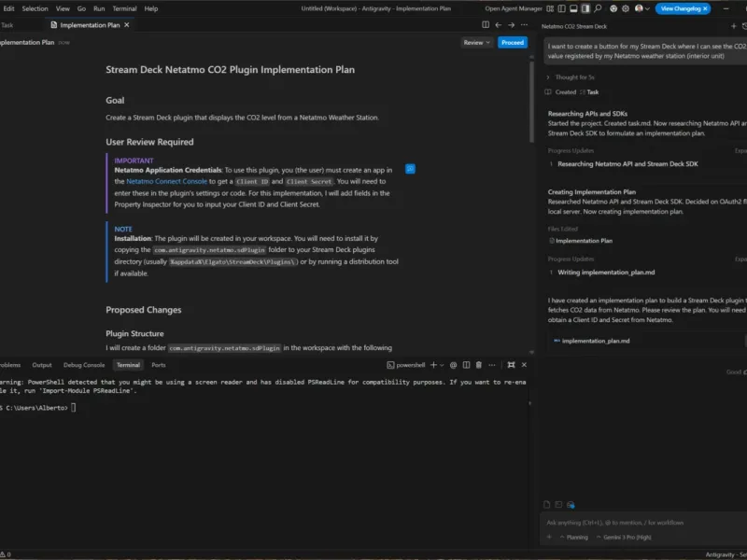The height and width of the screenshot is (560, 747).
Task: Toggle the agent side panel layout icon
Action: [585, 8]
